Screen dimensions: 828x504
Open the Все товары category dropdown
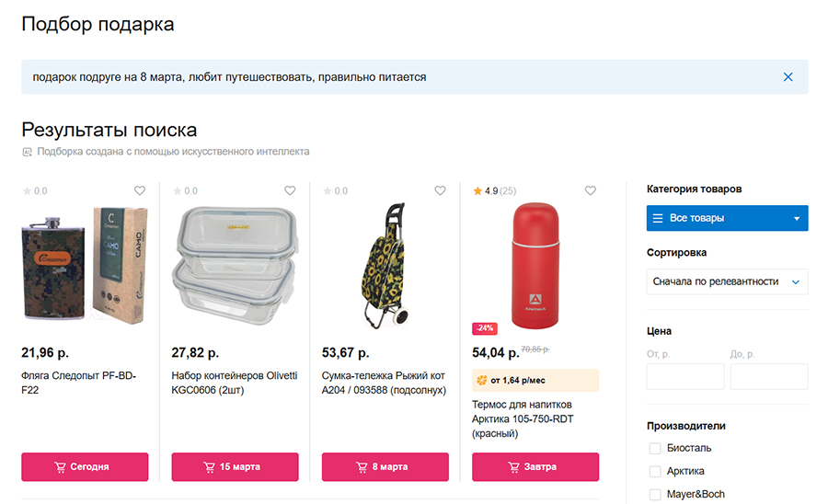click(727, 218)
